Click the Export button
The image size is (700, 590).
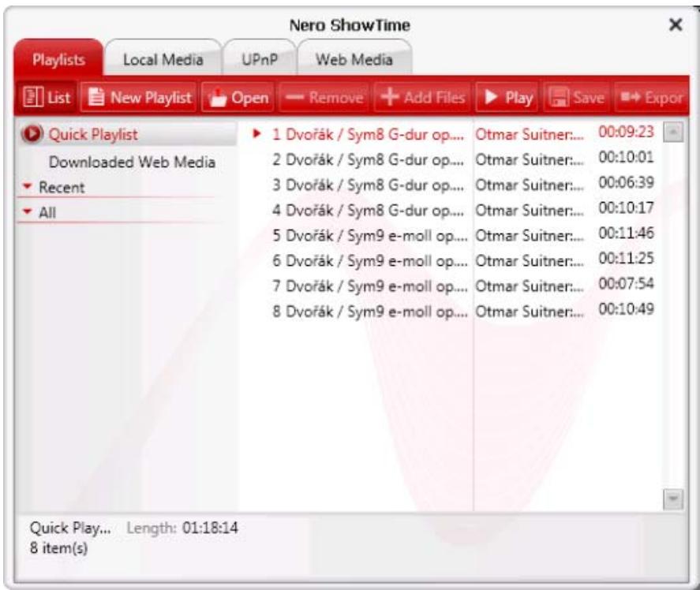coord(652,97)
